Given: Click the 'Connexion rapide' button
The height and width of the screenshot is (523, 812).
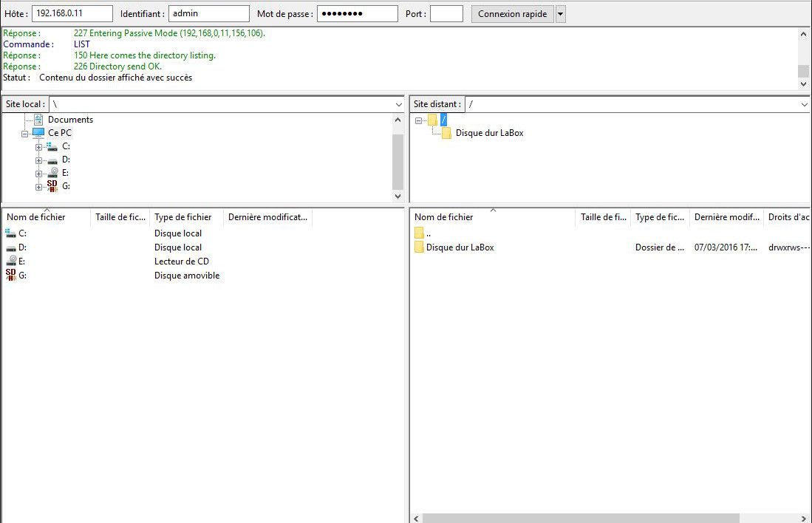Looking at the screenshot, I should pyautogui.click(x=512, y=14).
